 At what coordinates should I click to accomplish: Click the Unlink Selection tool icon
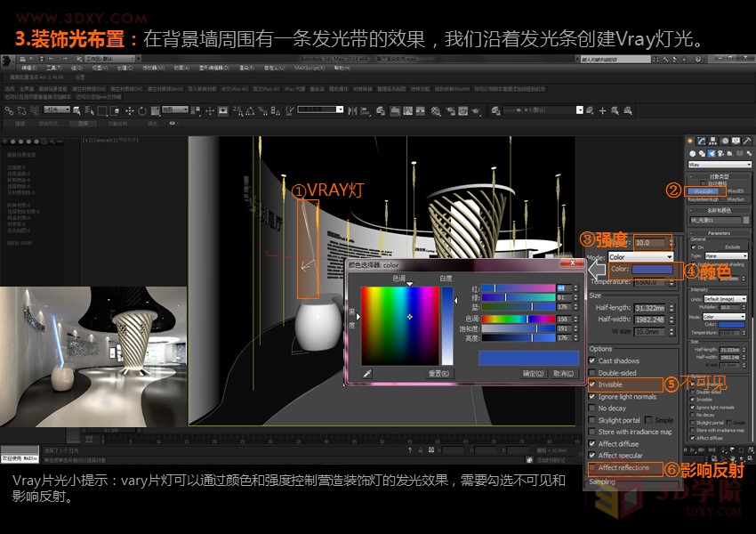pos(21,111)
